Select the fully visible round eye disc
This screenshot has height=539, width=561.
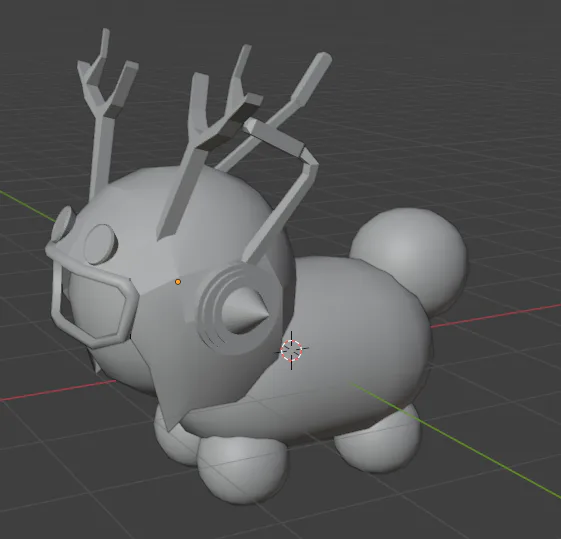pos(101,244)
